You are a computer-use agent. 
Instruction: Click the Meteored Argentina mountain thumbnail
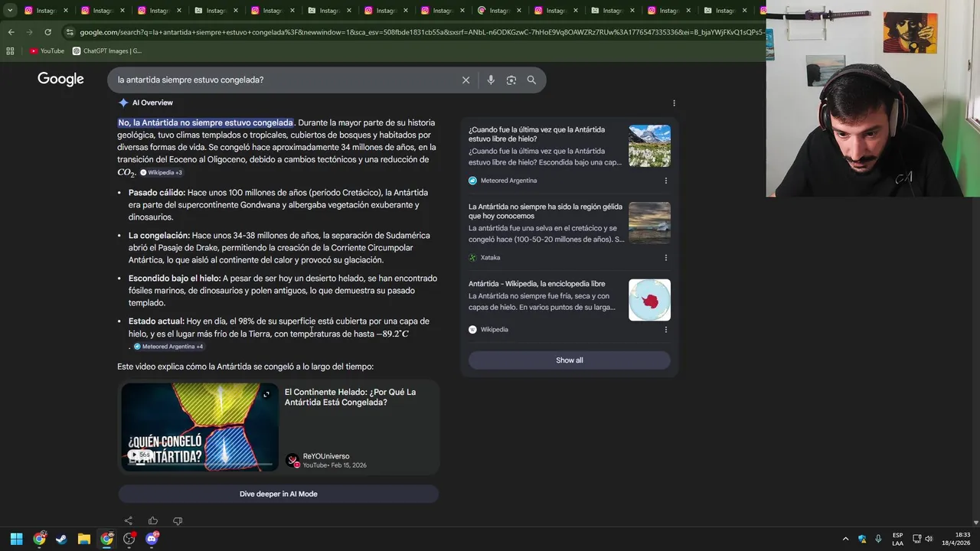(649, 146)
